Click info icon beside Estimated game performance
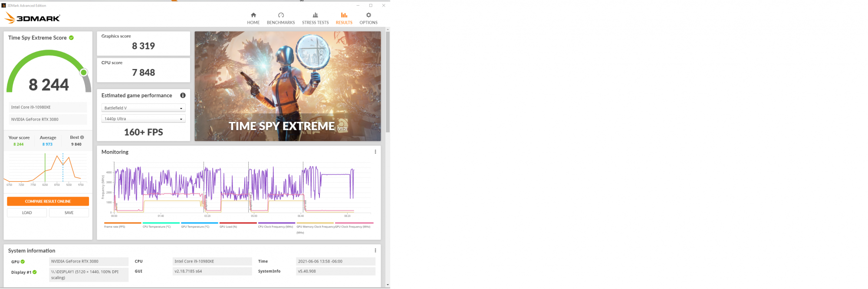The width and height of the screenshot is (868, 289). click(x=183, y=95)
